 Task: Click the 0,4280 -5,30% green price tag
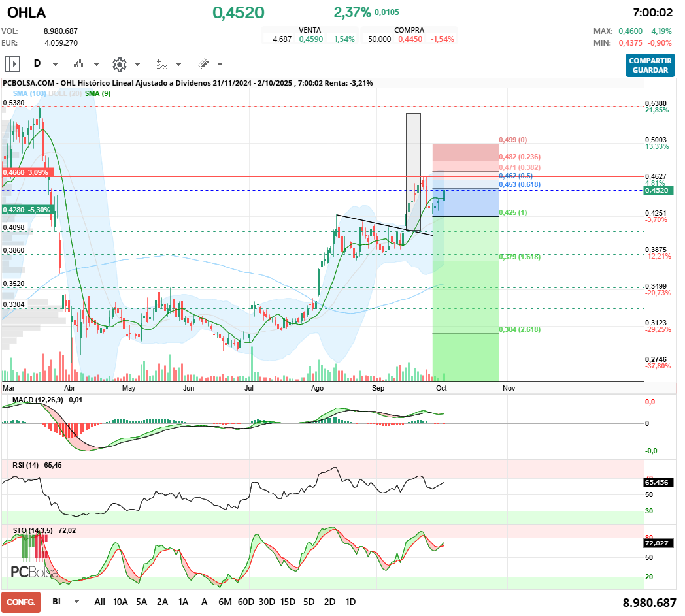pyautogui.click(x=27, y=210)
